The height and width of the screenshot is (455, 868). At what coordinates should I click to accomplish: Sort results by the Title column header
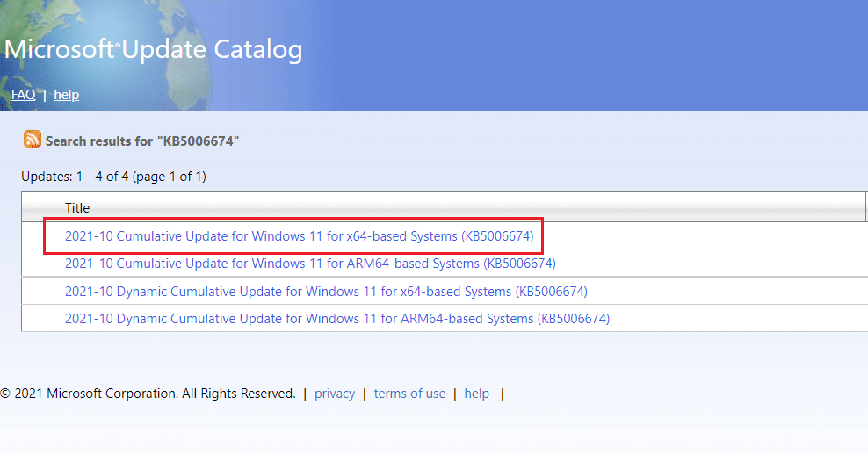pos(77,208)
